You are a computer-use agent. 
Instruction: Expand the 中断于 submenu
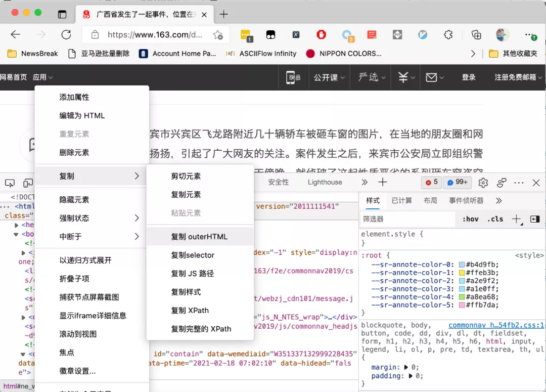coord(92,237)
